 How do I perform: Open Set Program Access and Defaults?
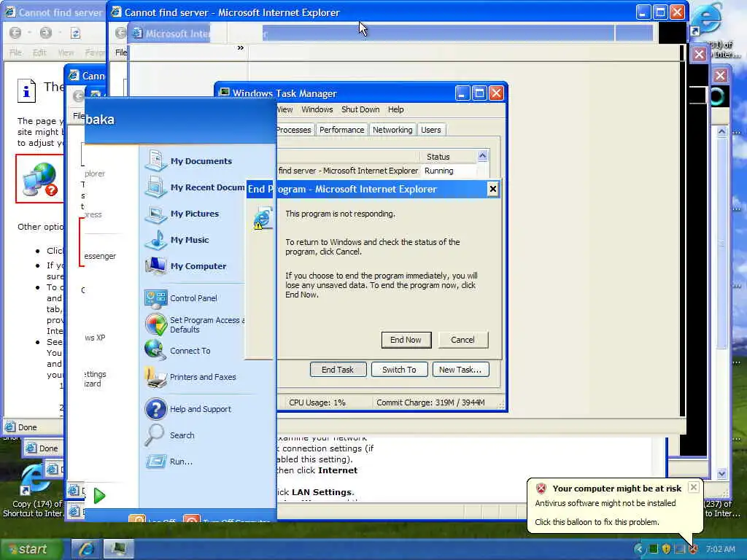[x=194, y=324]
